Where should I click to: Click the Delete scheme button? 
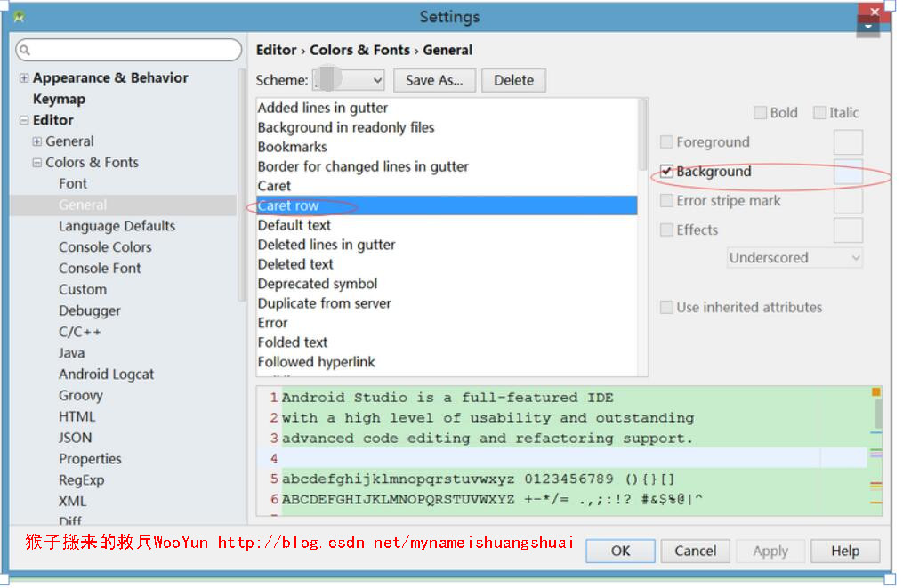pyautogui.click(x=513, y=80)
